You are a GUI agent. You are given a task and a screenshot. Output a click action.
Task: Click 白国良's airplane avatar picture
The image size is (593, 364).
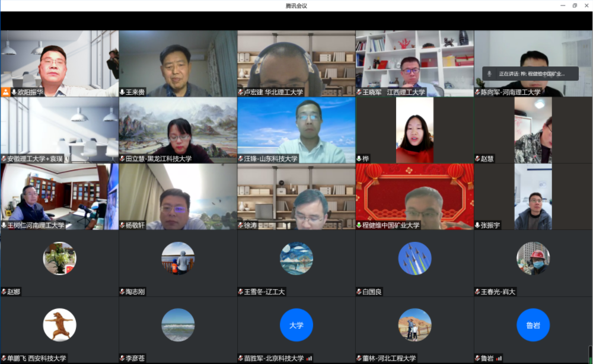(415, 258)
